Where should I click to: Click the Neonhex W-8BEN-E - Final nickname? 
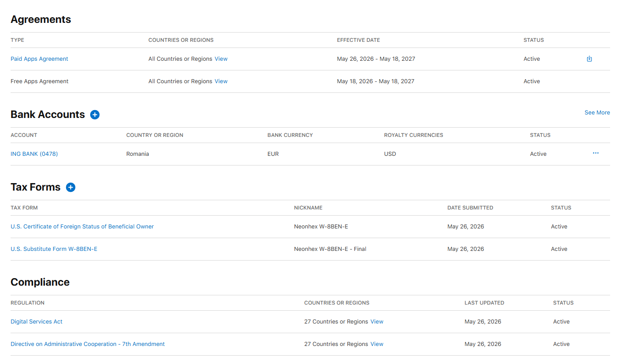click(x=330, y=249)
